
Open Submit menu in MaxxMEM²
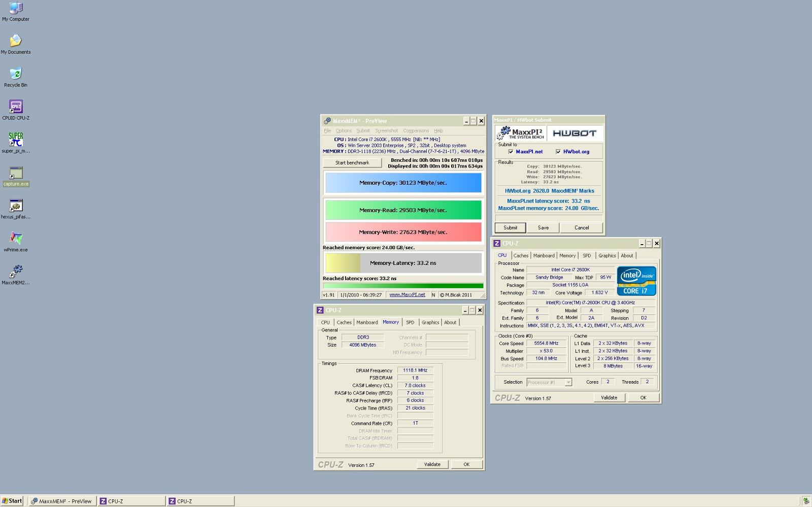coord(363,131)
